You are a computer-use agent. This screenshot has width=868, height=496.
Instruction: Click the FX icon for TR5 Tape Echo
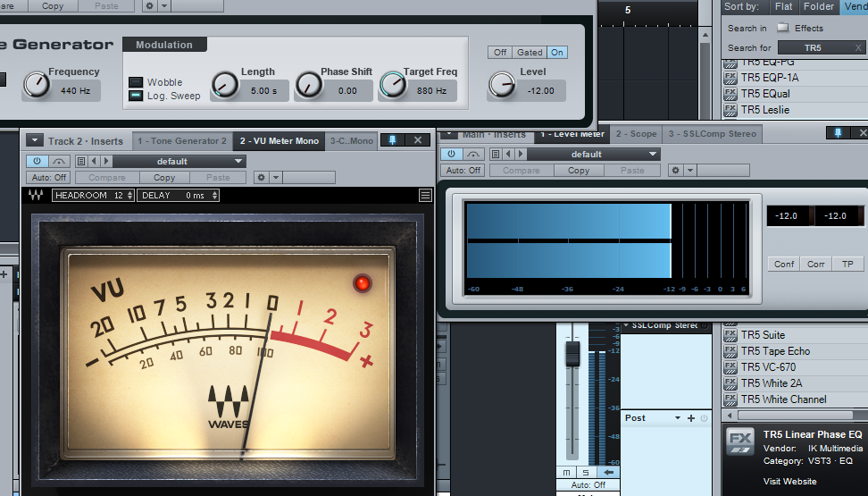point(730,351)
